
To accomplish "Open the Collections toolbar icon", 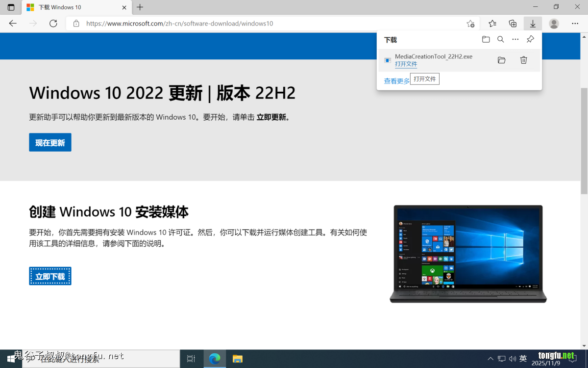I will tap(513, 24).
